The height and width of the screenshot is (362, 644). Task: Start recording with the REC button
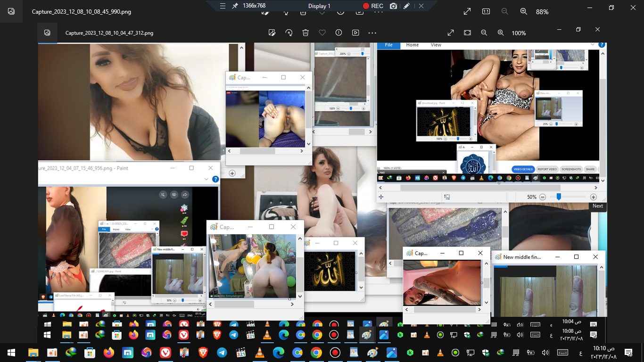click(x=372, y=6)
